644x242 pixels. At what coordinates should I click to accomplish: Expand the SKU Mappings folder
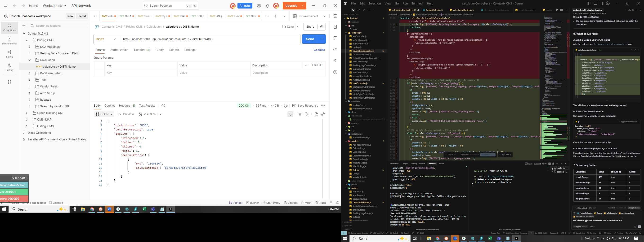(30, 47)
